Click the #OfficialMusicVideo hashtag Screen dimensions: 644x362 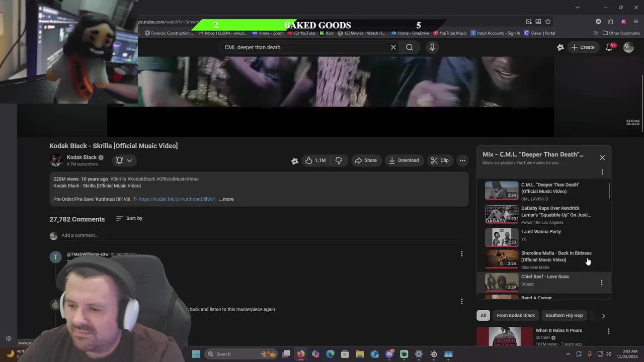click(178, 179)
